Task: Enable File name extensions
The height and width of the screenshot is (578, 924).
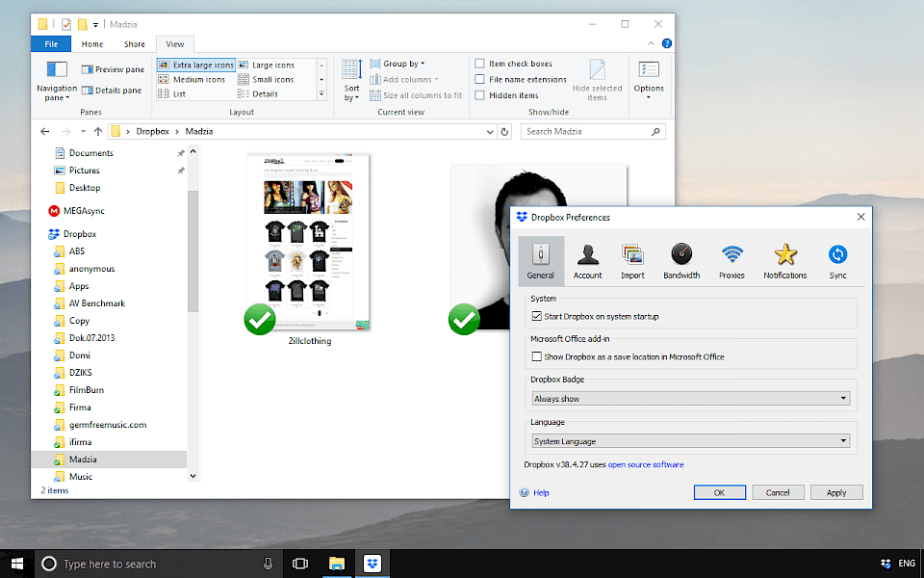Action: (479, 79)
